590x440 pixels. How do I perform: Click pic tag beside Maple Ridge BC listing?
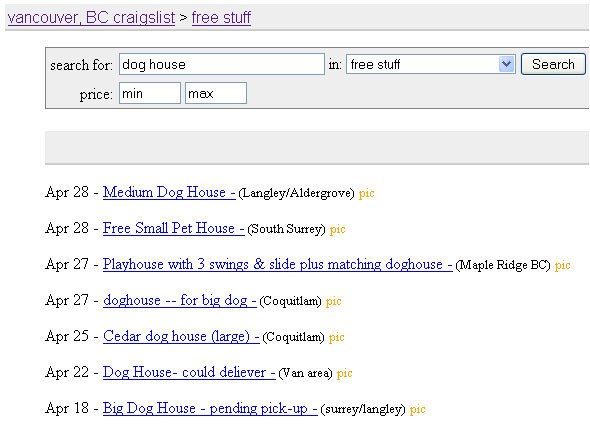pyautogui.click(x=563, y=265)
